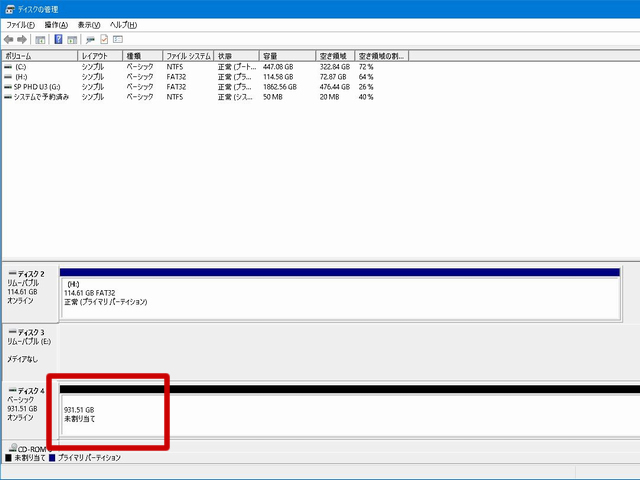This screenshot has width=640, height=480.
Task: Click the CD-ROM drive icon at the bottom
Action: tap(11, 448)
